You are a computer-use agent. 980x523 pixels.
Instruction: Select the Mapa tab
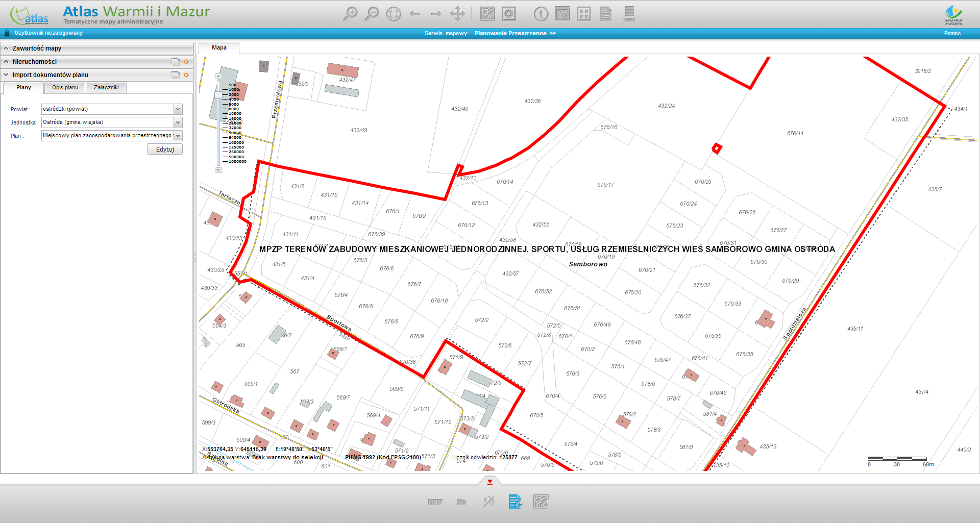pos(219,47)
